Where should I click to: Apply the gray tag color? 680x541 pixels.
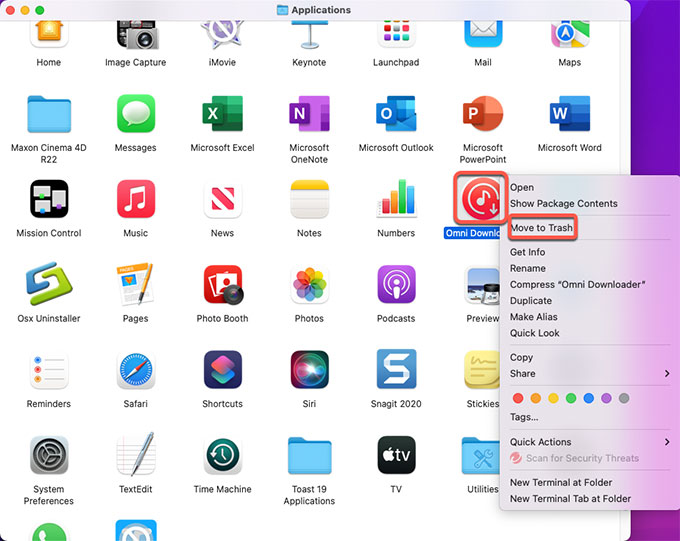point(624,398)
